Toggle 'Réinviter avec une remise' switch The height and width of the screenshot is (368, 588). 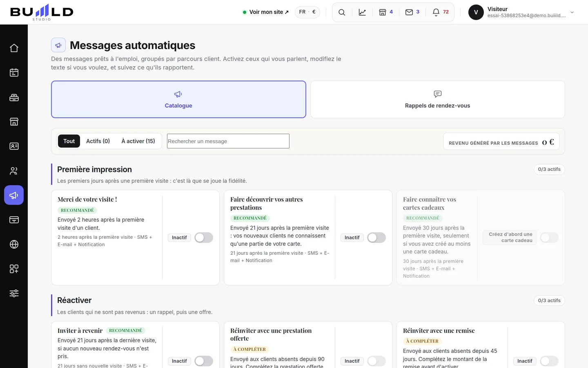549,361
